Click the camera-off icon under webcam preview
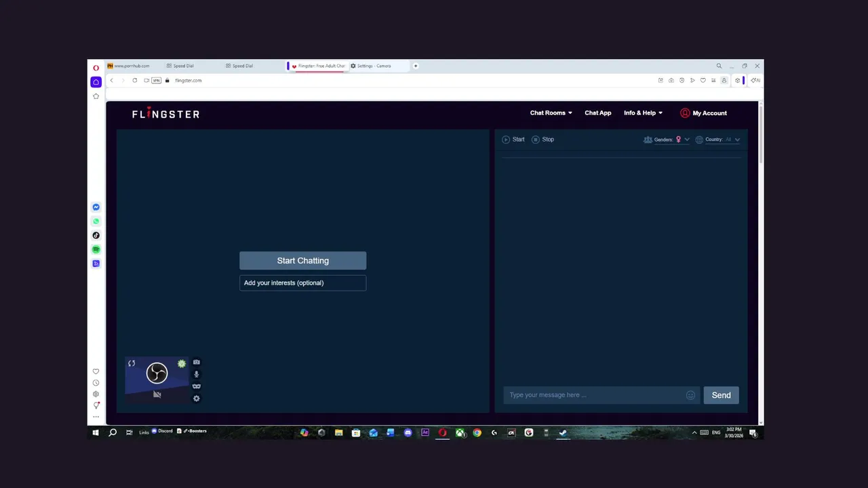 [157, 394]
